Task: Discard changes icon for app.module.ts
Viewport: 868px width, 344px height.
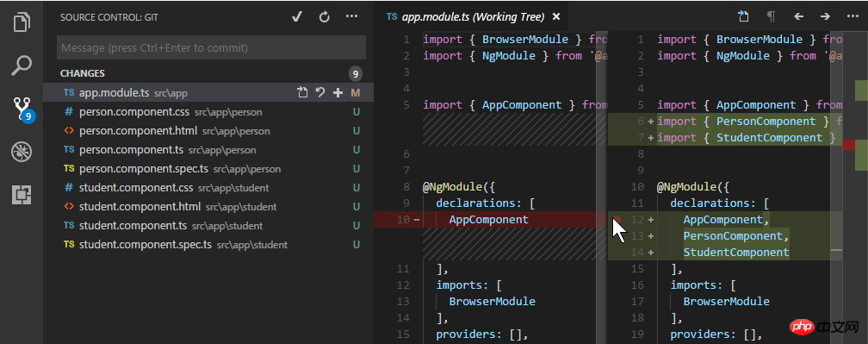Action: pyautogui.click(x=320, y=92)
